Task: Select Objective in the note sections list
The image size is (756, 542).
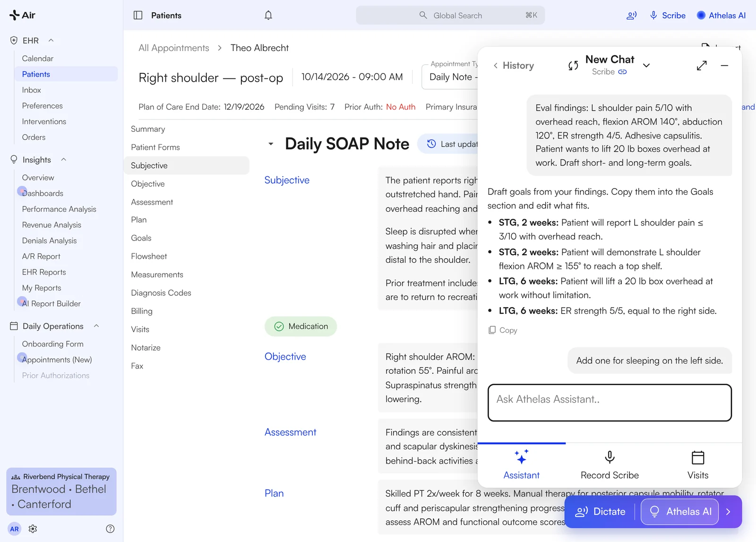Action: 148,184
